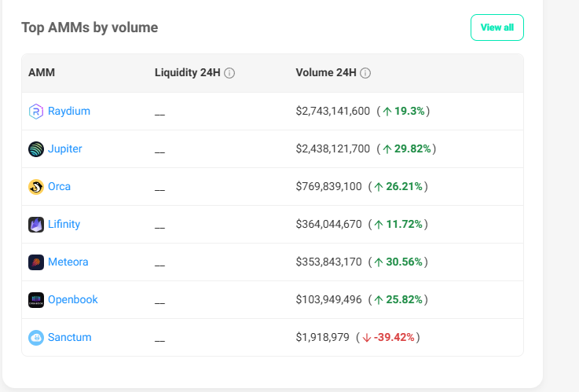The image size is (579, 392).
Task: Click the green up arrow in Jupiter row
Action: coord(387,149)
